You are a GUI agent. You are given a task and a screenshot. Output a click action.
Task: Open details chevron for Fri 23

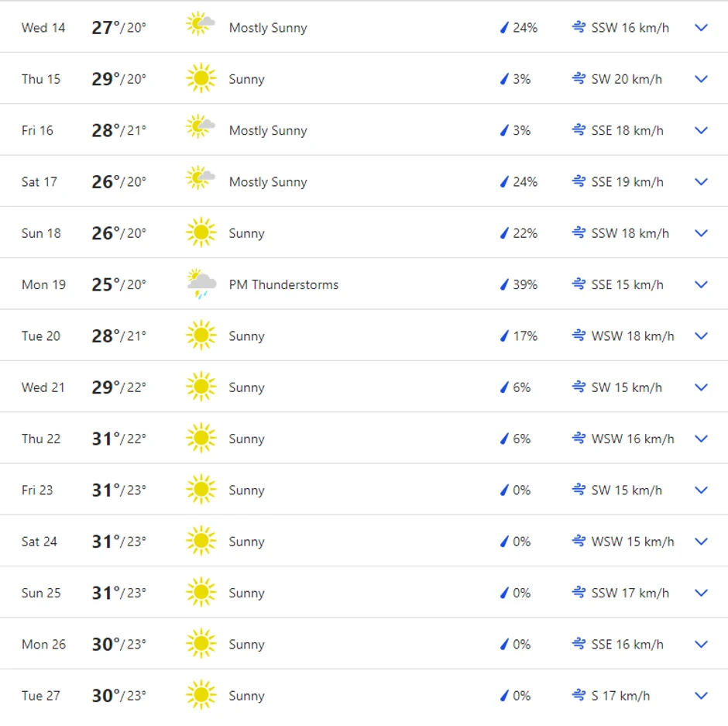click(702, 490)
